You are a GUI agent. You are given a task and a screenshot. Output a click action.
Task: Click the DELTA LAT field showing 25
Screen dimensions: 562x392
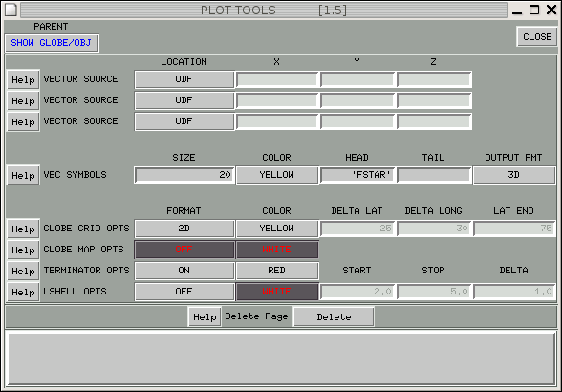(x=357, y=229)
